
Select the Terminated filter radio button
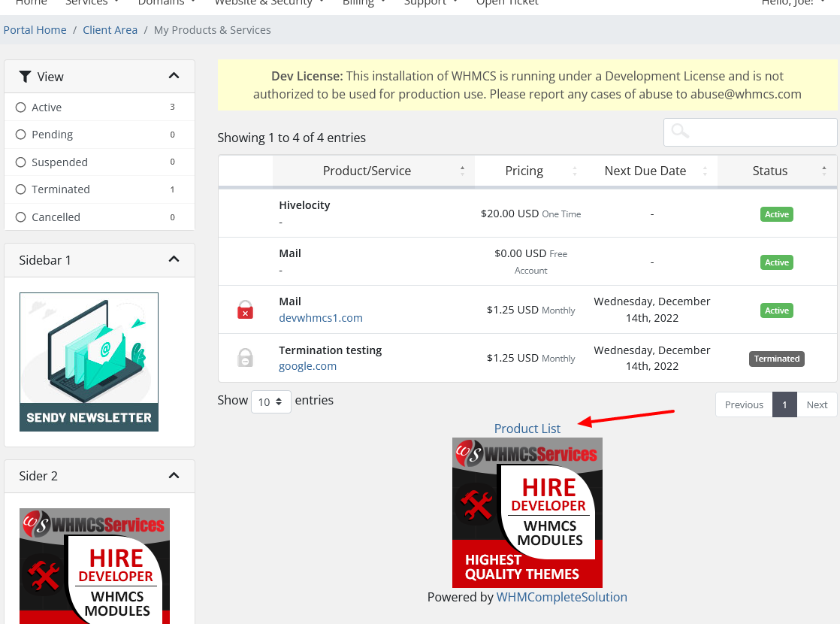[x=21, y=189]
